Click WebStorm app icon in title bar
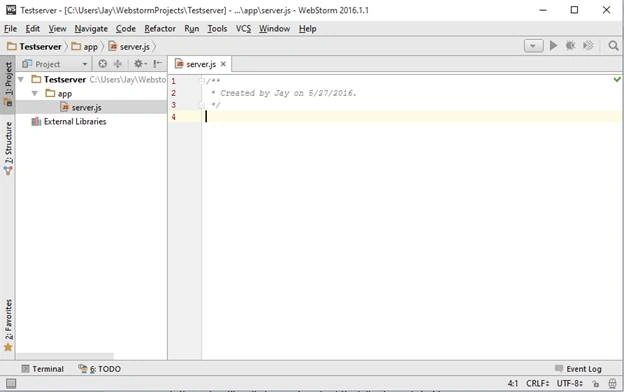The image size is (624, 392). point(11,10)
